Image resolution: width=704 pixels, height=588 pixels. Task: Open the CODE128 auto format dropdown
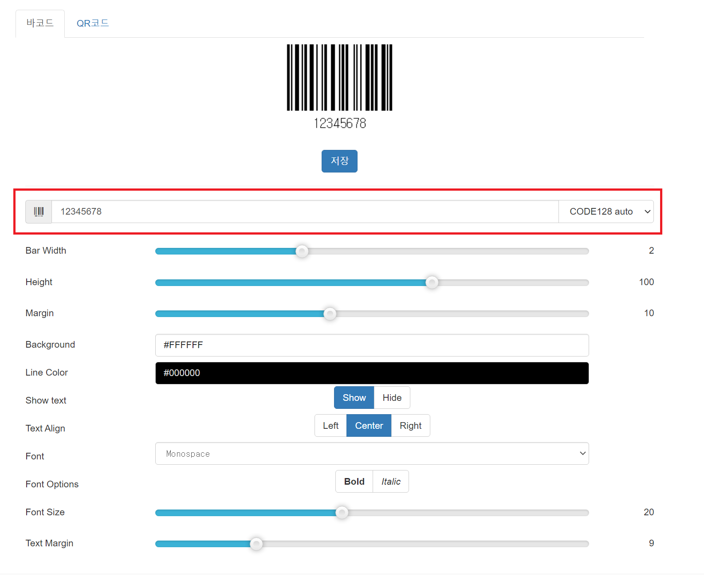606,212
